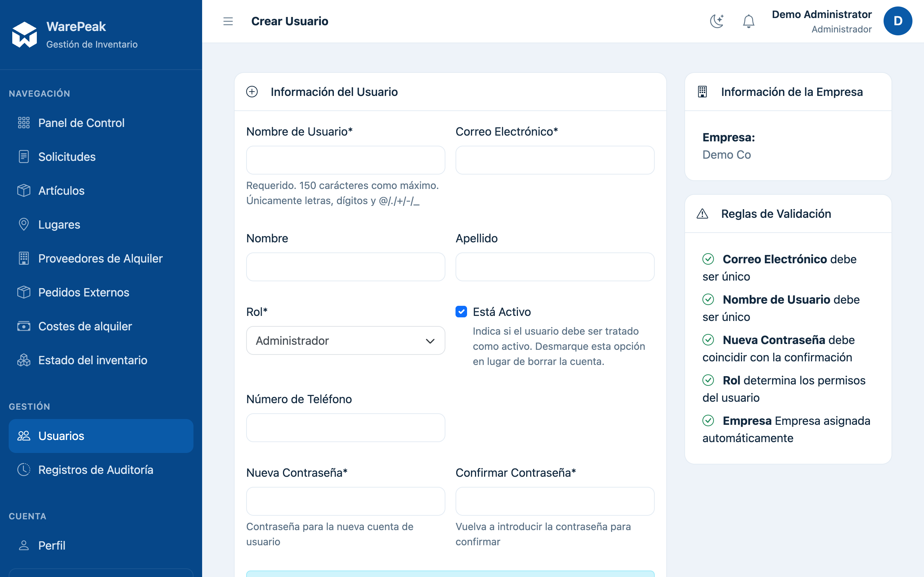924x577 pixels.
Task: Click the WarePeak logo icon
Action: pyautogui.click(x=25, y=34)
